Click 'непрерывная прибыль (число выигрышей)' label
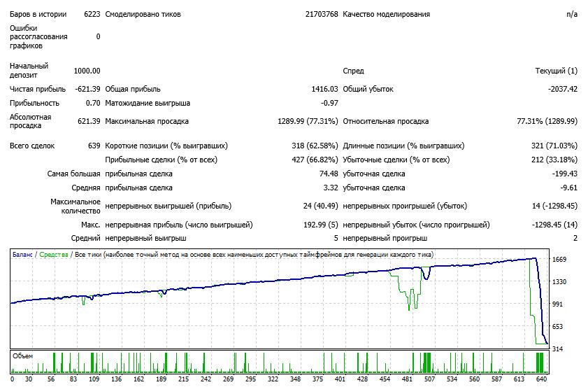This screenshot has height=387, width=588. click(x=179, y=225)
